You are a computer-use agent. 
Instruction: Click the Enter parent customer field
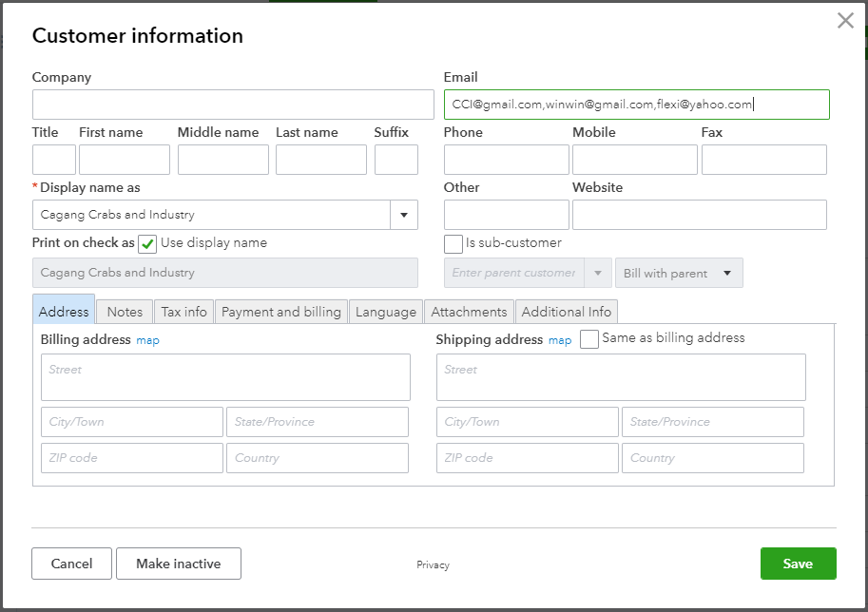[x=514, y=273]
